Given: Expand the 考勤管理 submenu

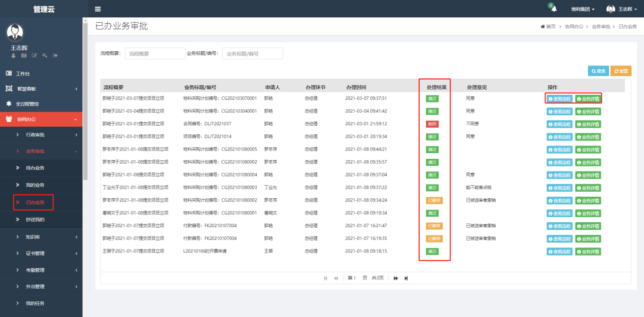Looking at the screenshot, I should coord(41,270).
